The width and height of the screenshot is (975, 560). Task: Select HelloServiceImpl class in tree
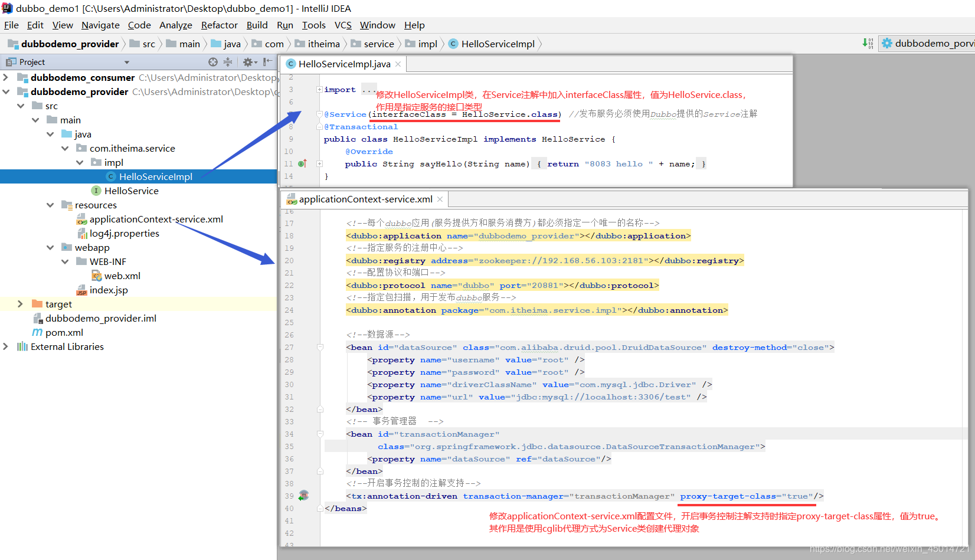[155, 176]
